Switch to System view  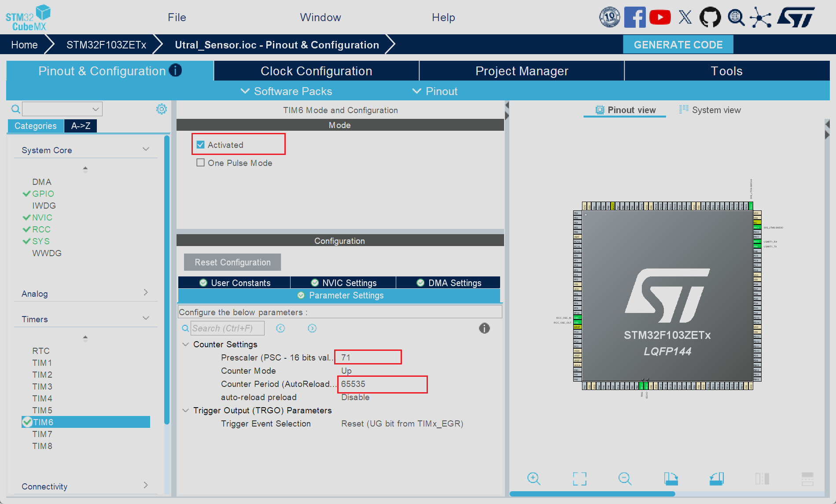[710, 110]
